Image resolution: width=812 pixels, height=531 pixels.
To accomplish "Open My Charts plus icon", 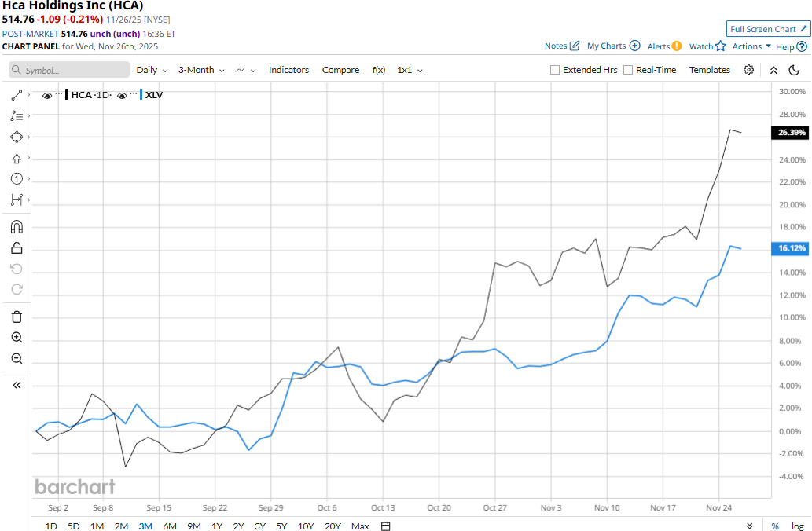I will [634, 46].
